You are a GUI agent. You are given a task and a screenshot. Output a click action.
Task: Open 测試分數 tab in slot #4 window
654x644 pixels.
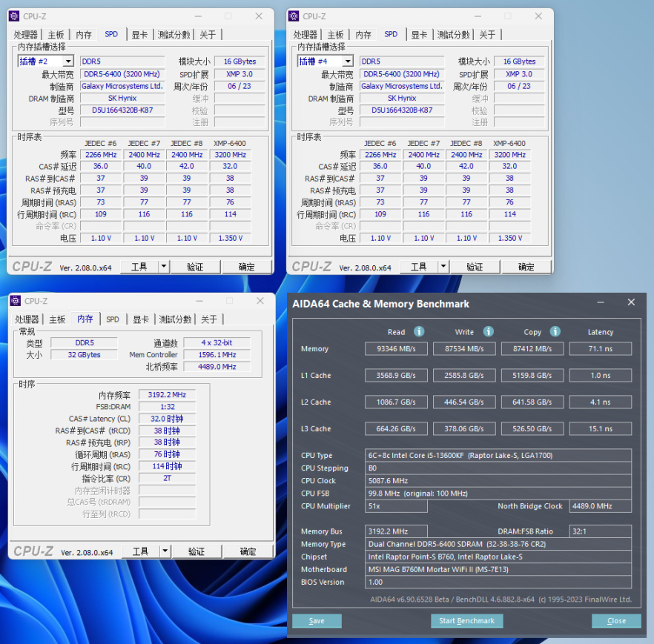point(453,35)
